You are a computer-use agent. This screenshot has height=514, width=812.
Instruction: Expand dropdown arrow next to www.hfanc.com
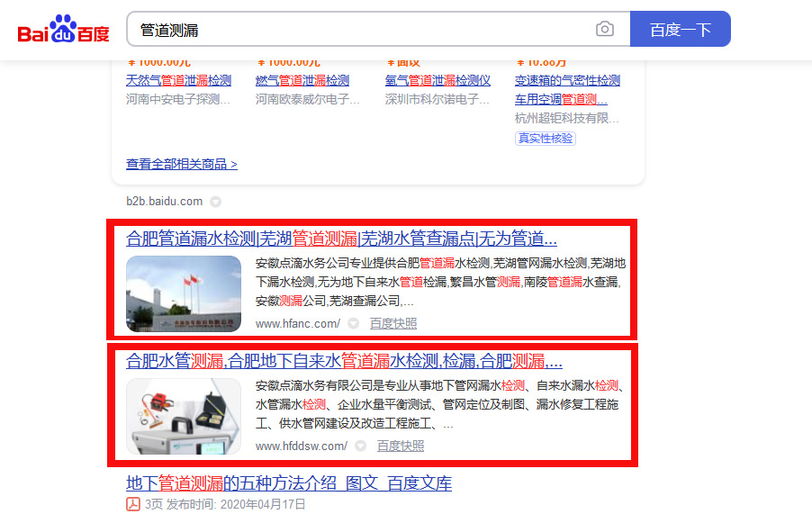tap(353, 324)
